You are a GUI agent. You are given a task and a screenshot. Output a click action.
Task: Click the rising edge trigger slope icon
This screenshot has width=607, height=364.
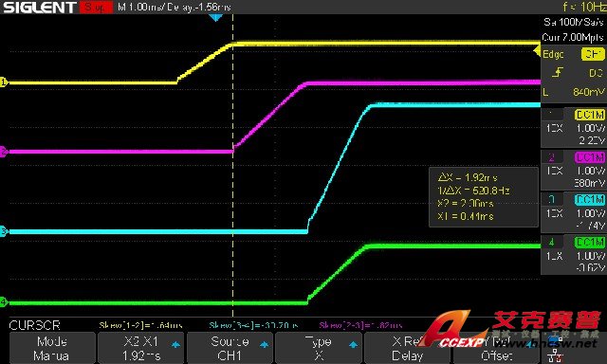tap(557, 72)
